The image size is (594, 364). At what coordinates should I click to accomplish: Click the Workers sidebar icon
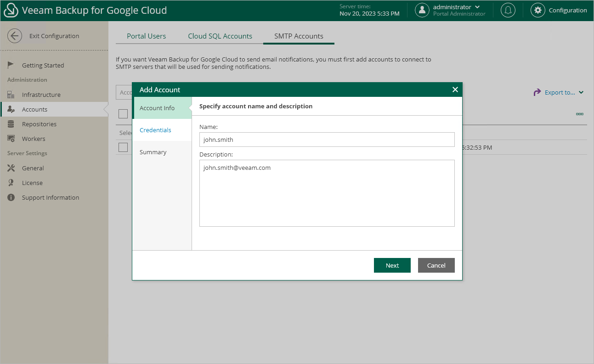click(11, 139)
